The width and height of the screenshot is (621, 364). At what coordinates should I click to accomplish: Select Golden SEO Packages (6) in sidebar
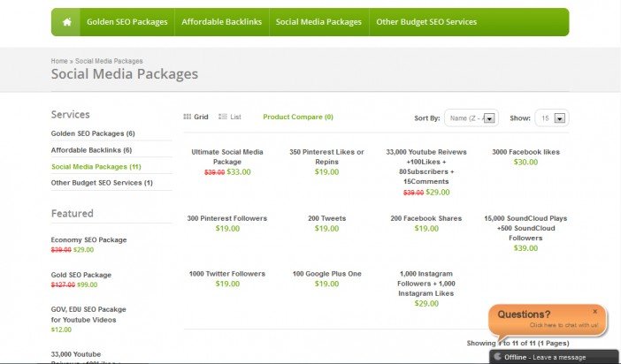(x=93, y=133)
